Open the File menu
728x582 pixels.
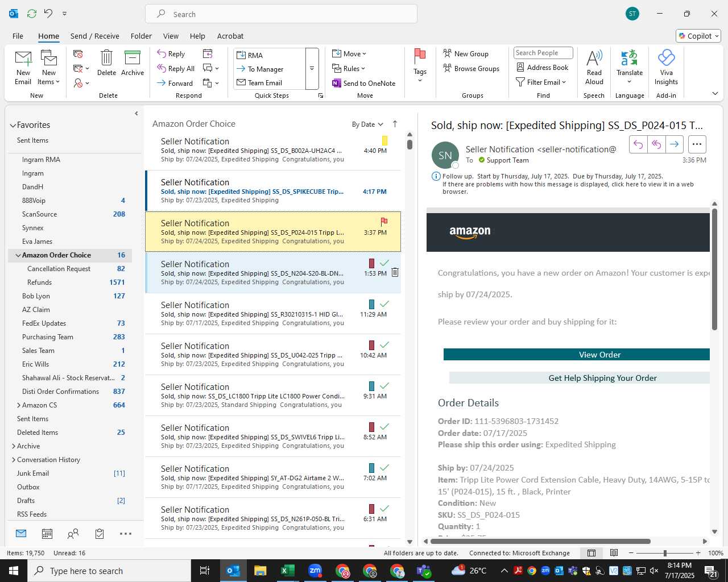pos(18,36)
